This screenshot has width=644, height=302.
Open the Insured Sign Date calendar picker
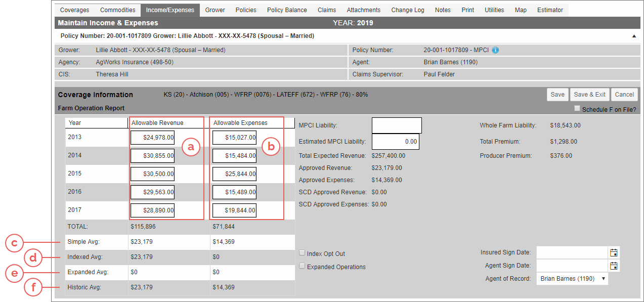tap(614, 253)
